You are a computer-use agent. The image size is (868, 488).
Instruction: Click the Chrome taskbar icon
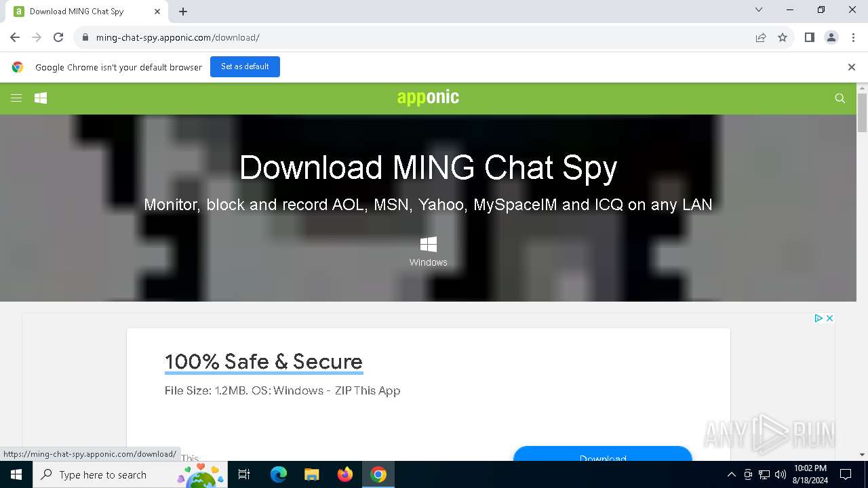point(378,474)
